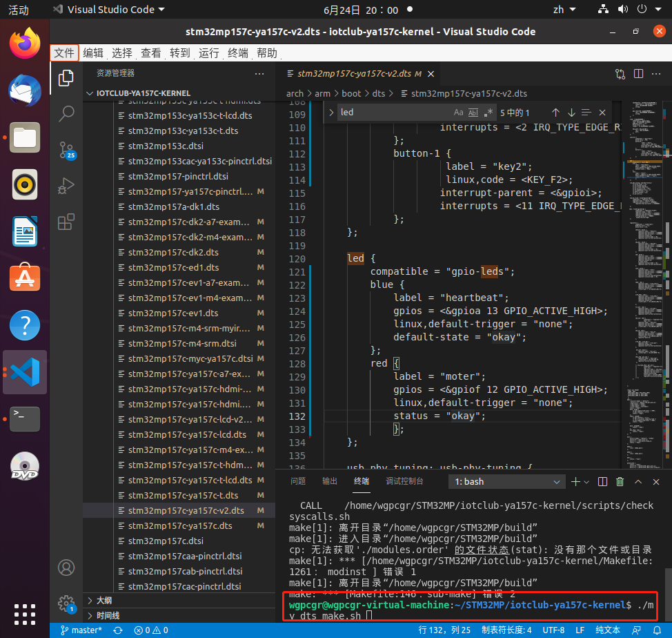Open the 帮助 menu
The height and width of the screenshot is (638, 672).
pyautogui.click(x=266, y=52)
